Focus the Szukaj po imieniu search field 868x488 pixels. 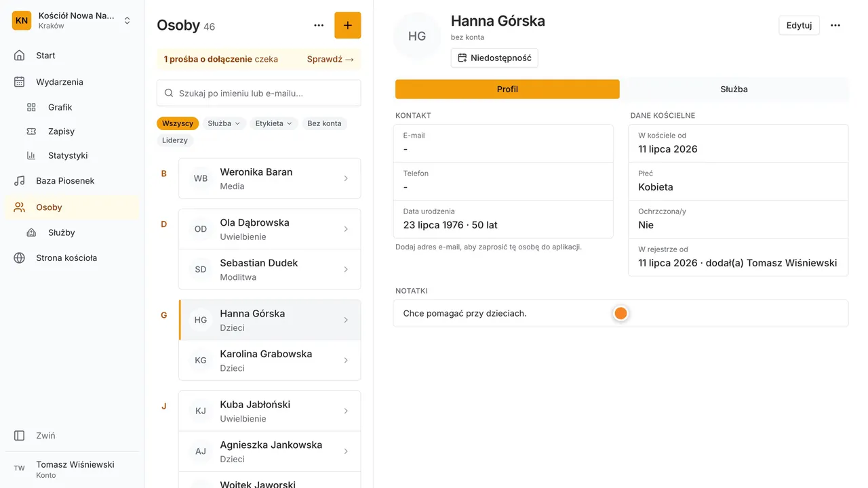259,93
